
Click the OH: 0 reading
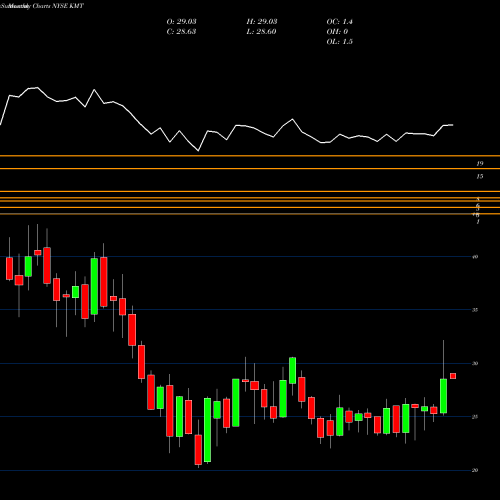[337, 31]
